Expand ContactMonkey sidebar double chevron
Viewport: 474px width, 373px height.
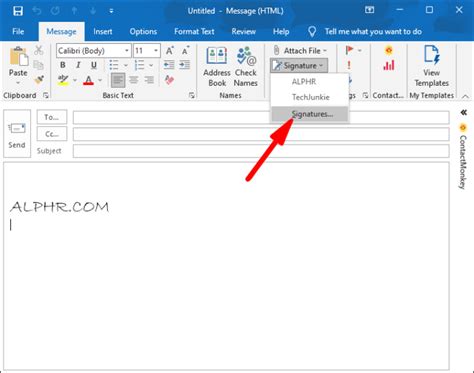[464, 112]
